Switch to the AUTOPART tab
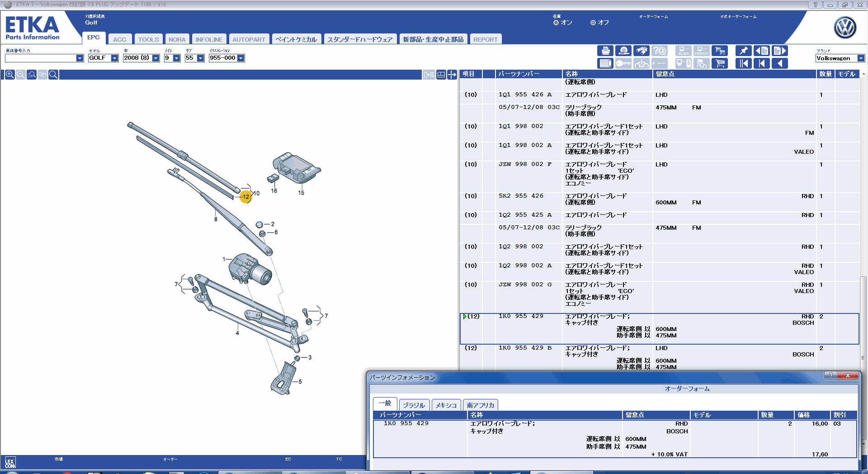Viewport: 868px width, 474px height. pyautogui.click(x=249, y=39)
